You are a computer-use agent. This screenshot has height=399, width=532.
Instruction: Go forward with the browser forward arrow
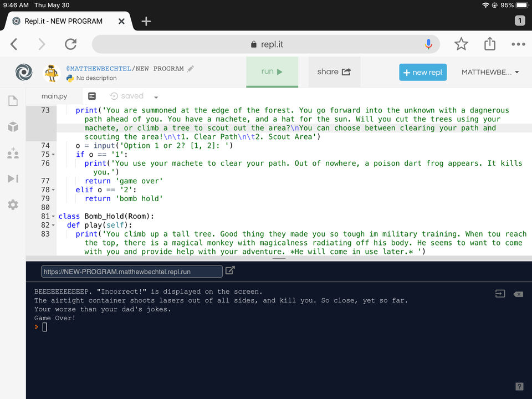[42, 44]
